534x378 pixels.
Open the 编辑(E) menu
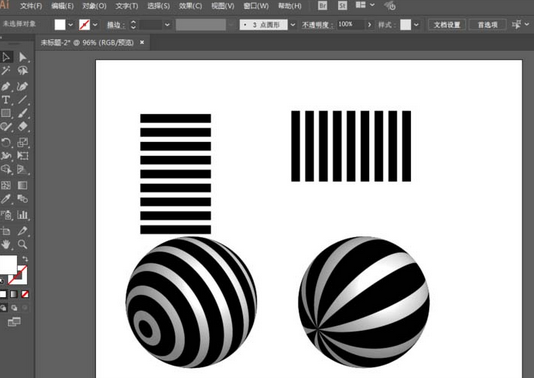63,6
